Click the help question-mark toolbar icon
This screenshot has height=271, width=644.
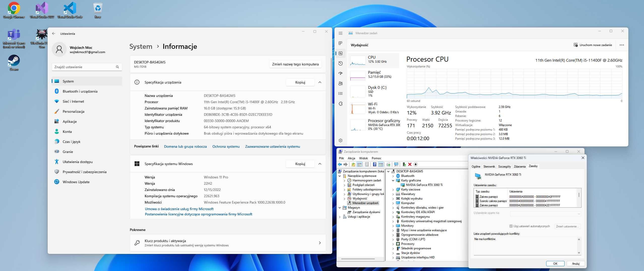click(x=375, y=164)
